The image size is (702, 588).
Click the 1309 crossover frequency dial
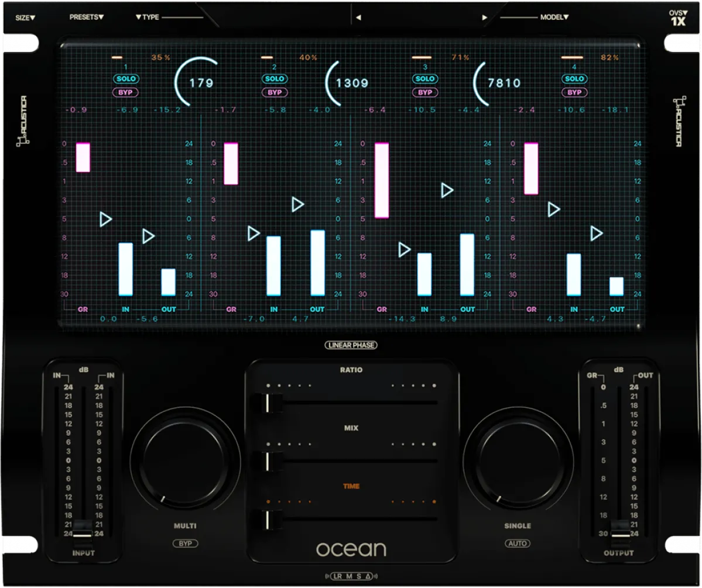point(348,82)
